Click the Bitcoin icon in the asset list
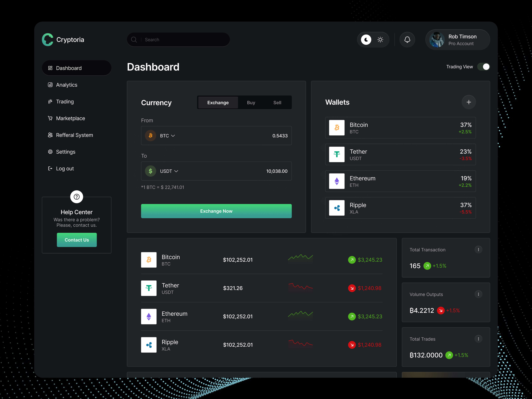Screen dimensions: 532x399 pyautogui.click(x=149, y=260)
